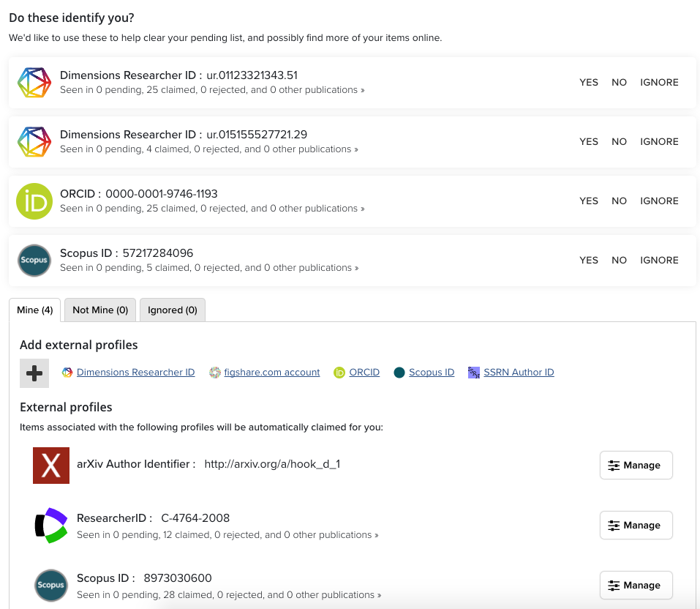The width and height of the screenshot is (700, 609).
Task: Click the ResearcherID logo icon
Action: pyautogui.click(x=51, y=526)
